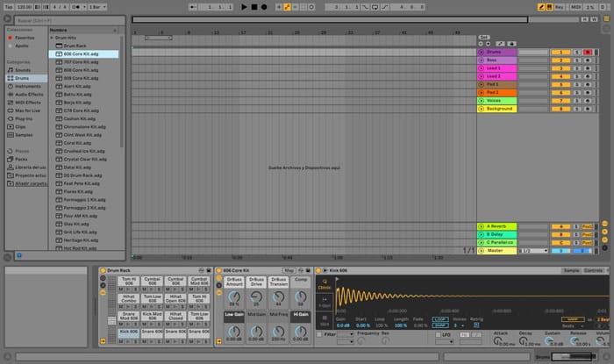
Task: Toggle the Drum Rack device activator
Action: pos(104,270)
